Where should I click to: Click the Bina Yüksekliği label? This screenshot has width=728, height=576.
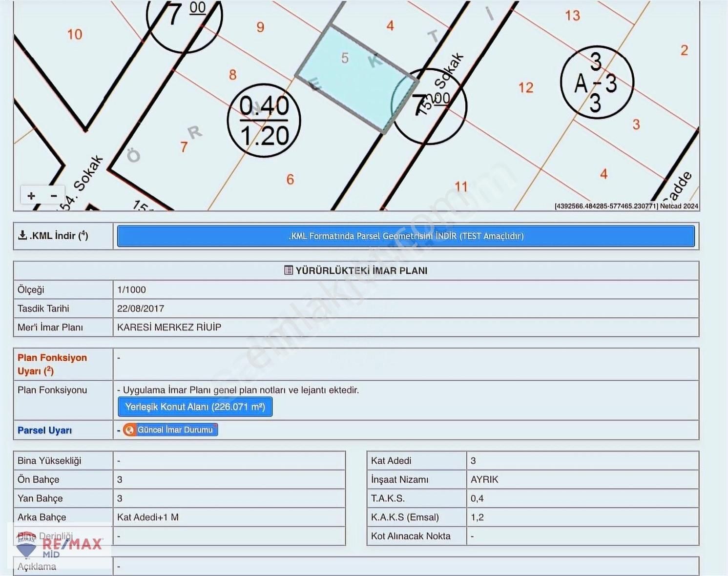click(49, 460)
